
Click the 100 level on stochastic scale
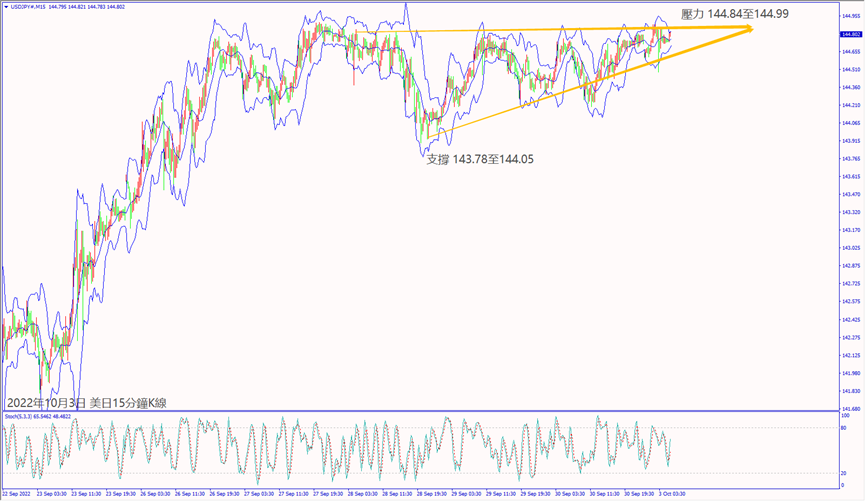tap(846, 415)
